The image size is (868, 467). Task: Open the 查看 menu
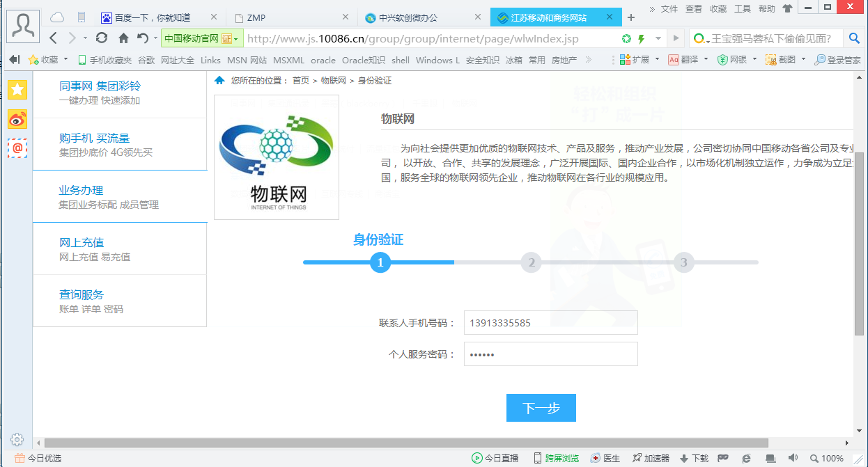click(x=694, y=8)
